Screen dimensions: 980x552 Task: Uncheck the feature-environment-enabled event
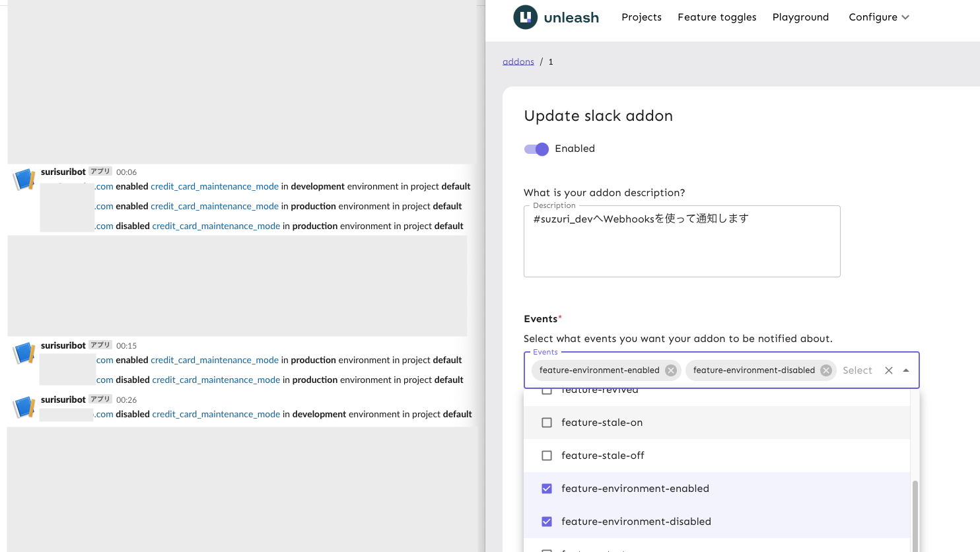click(x=546, y=489)
